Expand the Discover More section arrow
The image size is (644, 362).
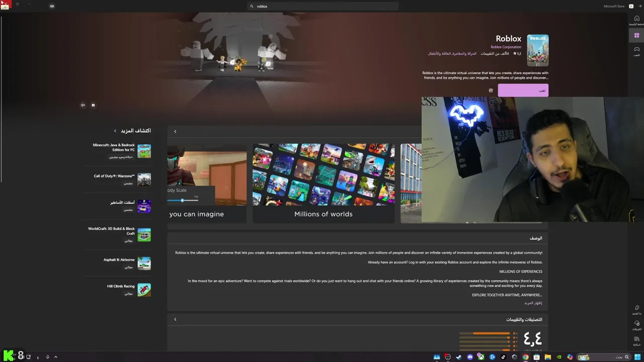pos(115,131)
